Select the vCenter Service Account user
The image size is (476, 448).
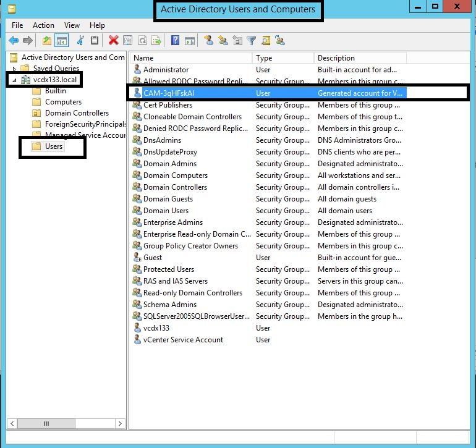183,340
